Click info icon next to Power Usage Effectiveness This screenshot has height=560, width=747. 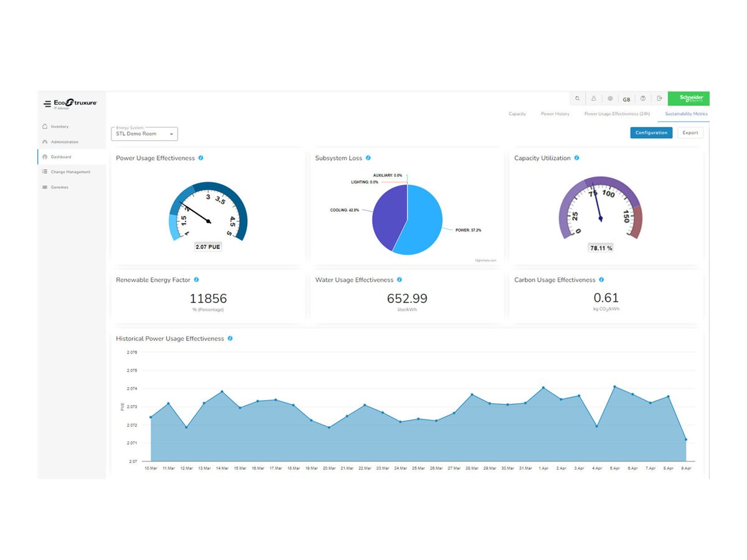coord(200,158)
